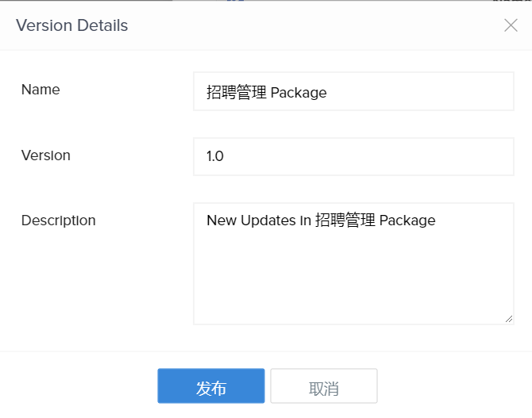Click the word Details in dialog title
This screenshot has height=418, width=532.
[x=102, y=25]
